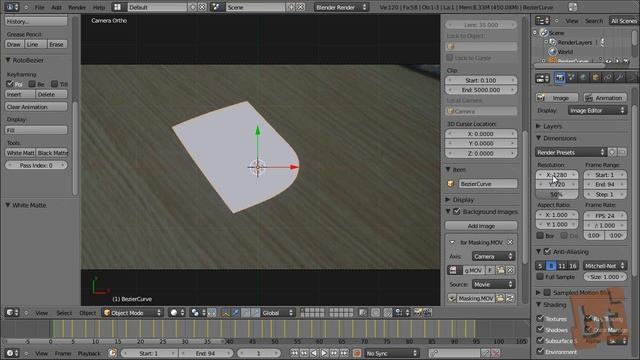
Task: Toggle the Anti-Aliasing checkbox
Action: click(547, 251)
